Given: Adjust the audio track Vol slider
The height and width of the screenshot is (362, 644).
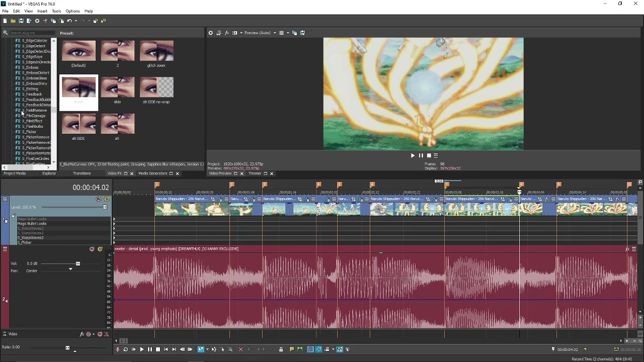Looking at the screenshot, I should coord(77,263).
